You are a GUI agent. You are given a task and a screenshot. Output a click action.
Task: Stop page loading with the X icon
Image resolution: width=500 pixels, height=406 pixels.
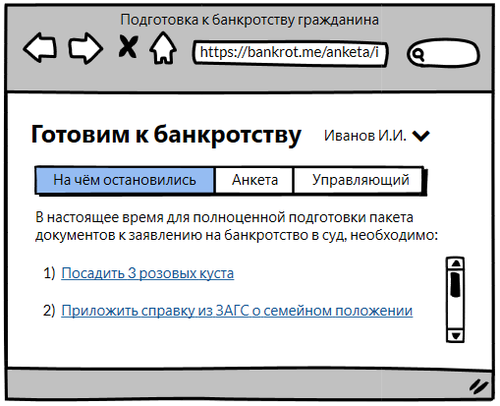click(128, 47)
